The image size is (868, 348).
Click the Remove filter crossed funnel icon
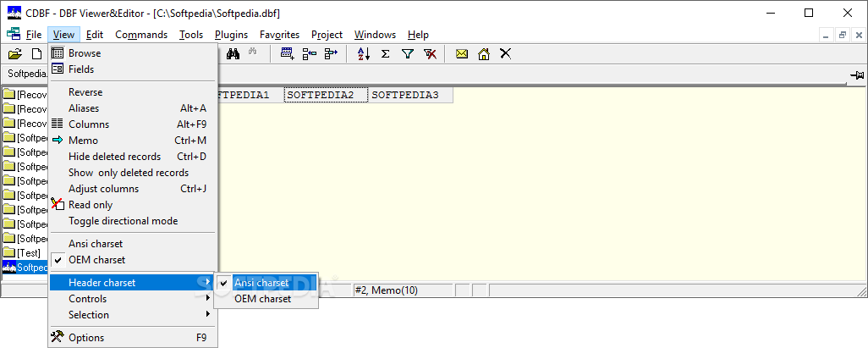430,53
